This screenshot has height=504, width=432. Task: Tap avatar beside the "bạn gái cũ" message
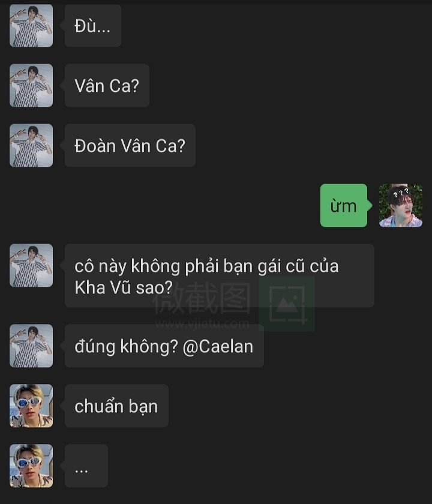[x=31, y=265]
